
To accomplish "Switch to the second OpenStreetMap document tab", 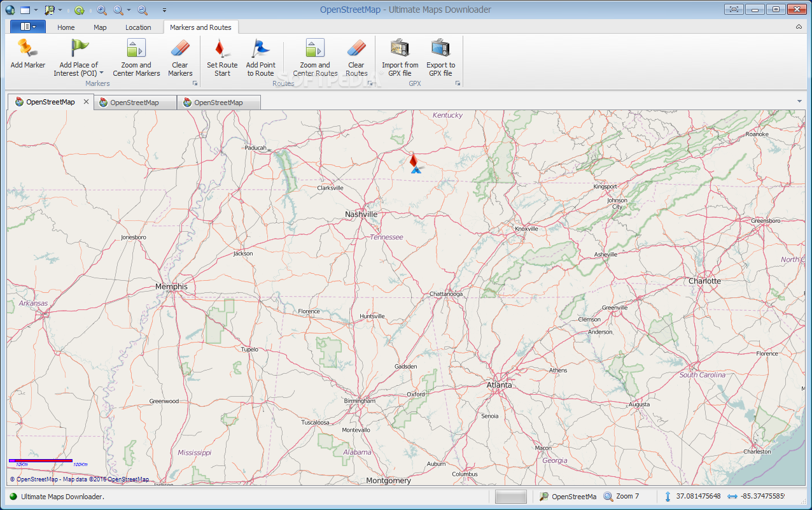I will point(135,103).
